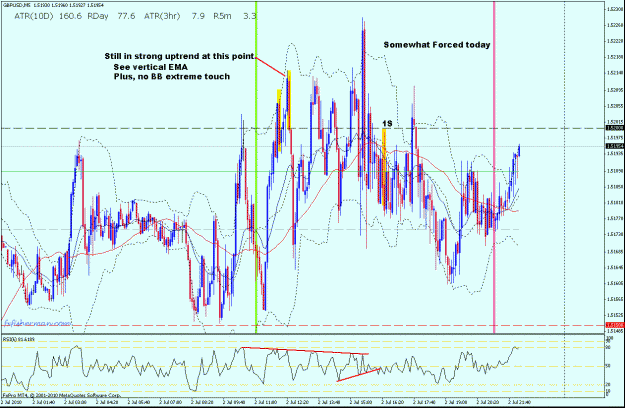The height and width of the screenshot is (408, 625).
Task: Click the '2 Jul 01:40' time axis label
Action: (43, 402)
